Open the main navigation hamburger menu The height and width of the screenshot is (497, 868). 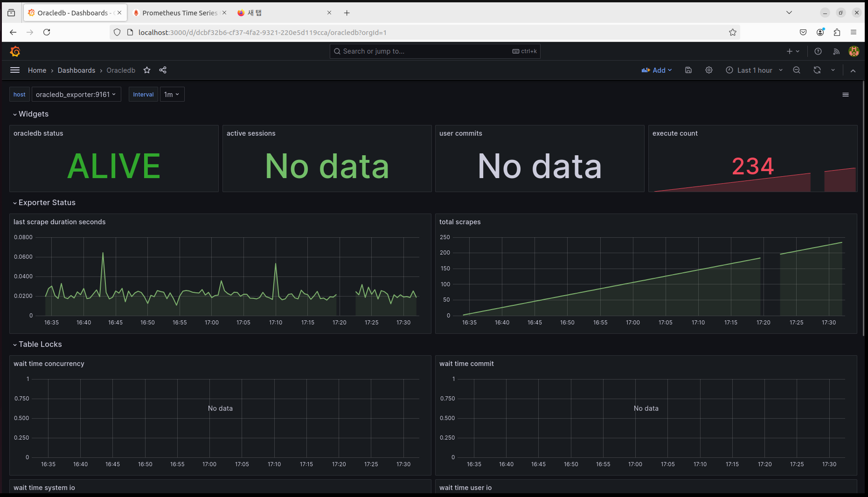pyautogui.click(x=15, y=70)
